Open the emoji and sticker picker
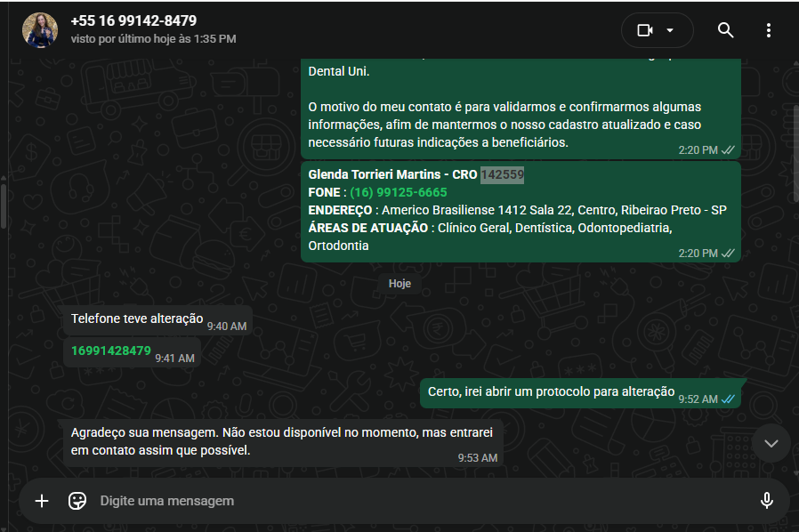The width and height of the screenshot is (799, 532). click(77, 501)
